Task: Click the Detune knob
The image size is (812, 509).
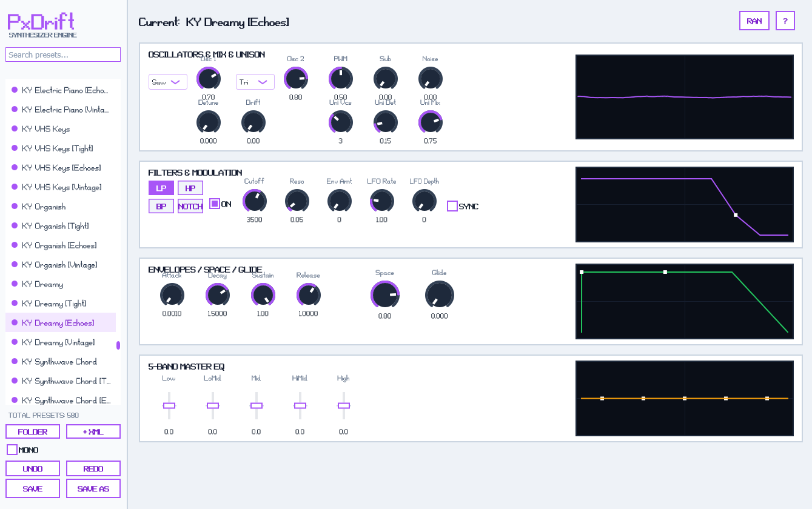Action: coord(208,122)
